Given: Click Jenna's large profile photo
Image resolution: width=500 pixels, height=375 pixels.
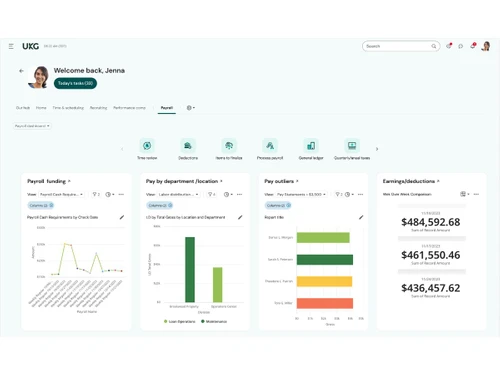Looking at the screenshot, I should click(38, 77).
